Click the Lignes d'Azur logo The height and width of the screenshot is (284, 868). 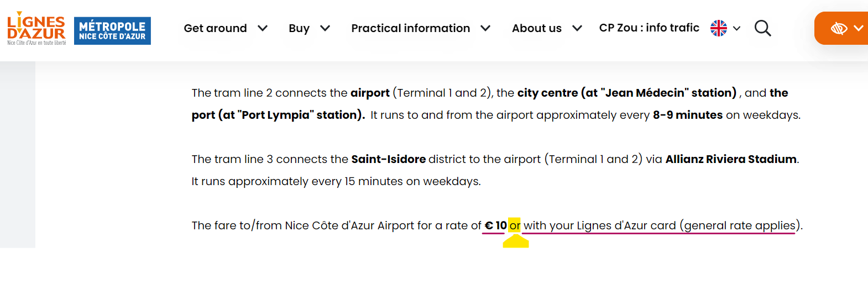(36, 29)
